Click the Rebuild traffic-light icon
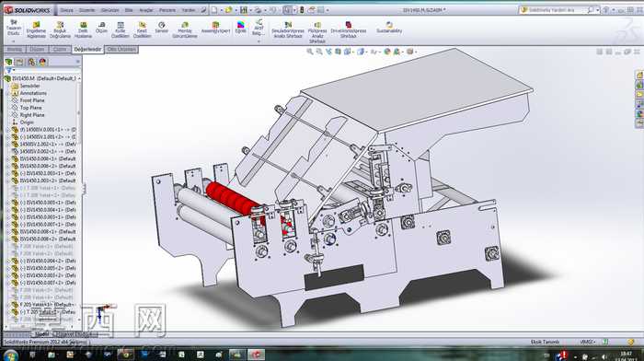 point(302,10)
